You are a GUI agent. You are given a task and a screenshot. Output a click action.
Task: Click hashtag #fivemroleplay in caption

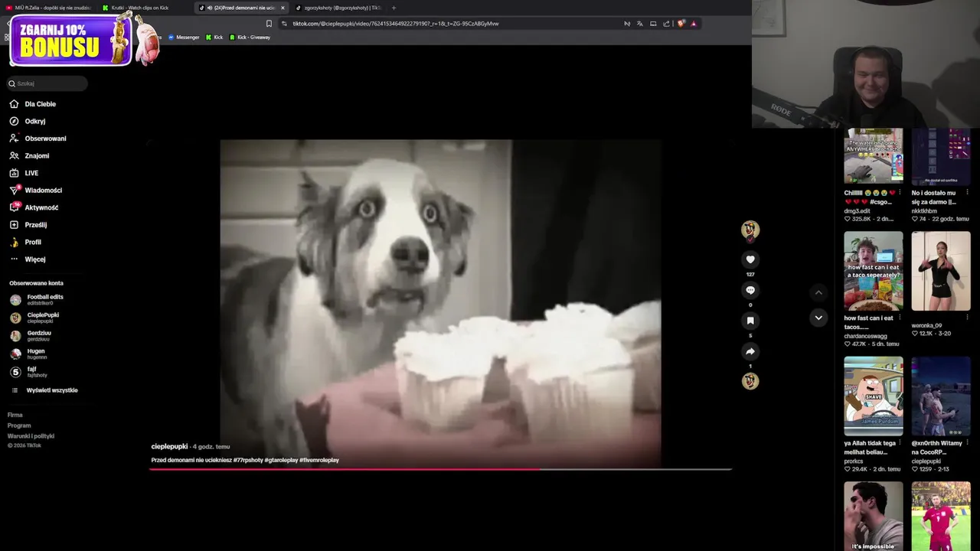319,460
